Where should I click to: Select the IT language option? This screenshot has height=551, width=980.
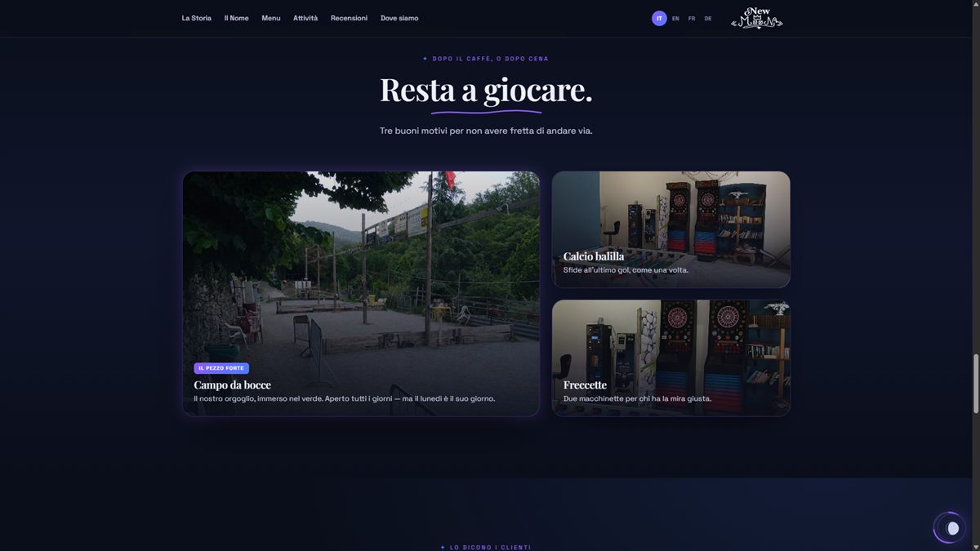coord(659,18)
